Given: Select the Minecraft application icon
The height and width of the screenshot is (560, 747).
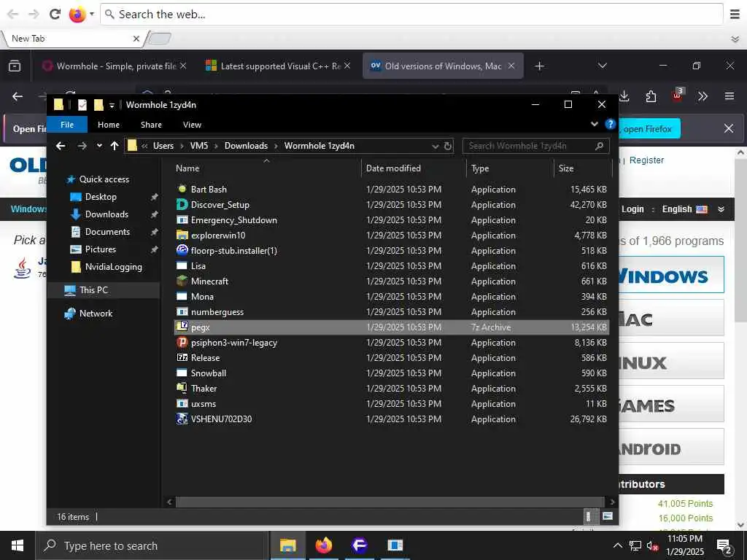Looking at the screenshot, I should (x=182, y=281).
